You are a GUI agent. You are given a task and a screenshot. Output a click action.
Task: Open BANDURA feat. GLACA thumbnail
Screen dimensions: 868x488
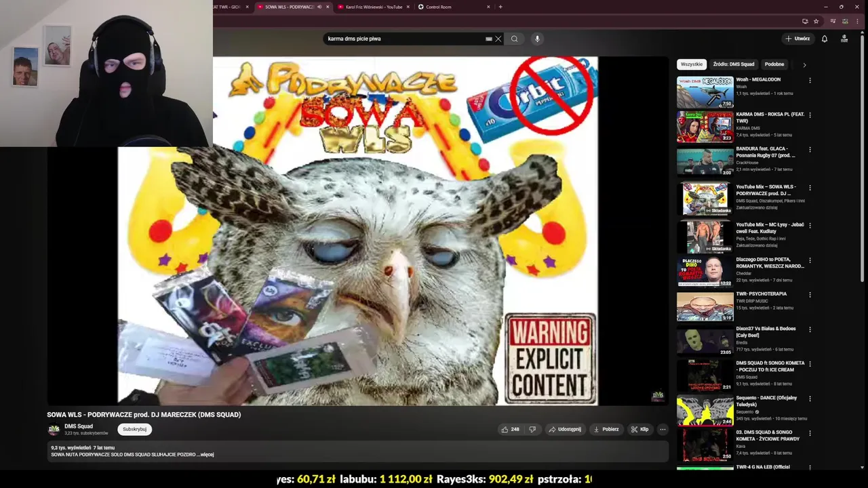click(x=705, y=161)
